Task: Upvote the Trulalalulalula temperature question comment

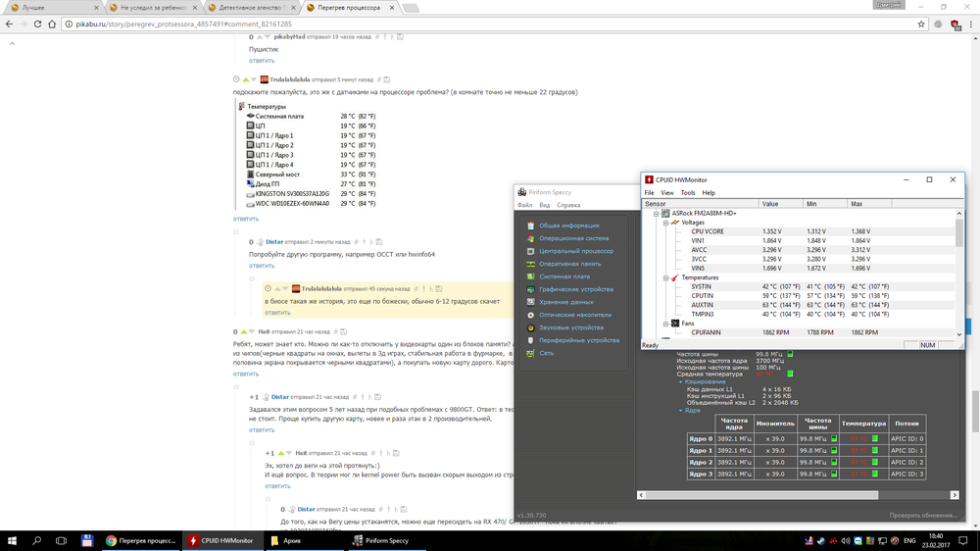Action: pyautogui.click(x=245, y=79)
